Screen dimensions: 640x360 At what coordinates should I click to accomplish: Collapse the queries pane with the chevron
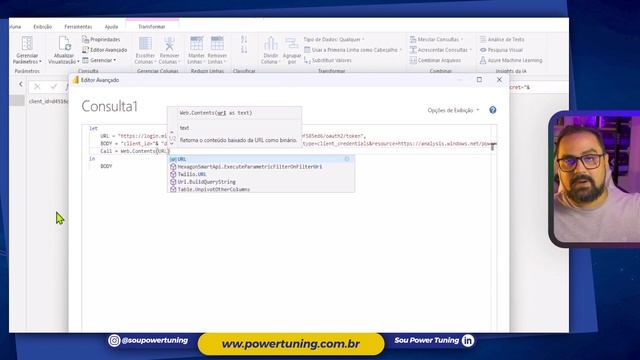point(21,84)
